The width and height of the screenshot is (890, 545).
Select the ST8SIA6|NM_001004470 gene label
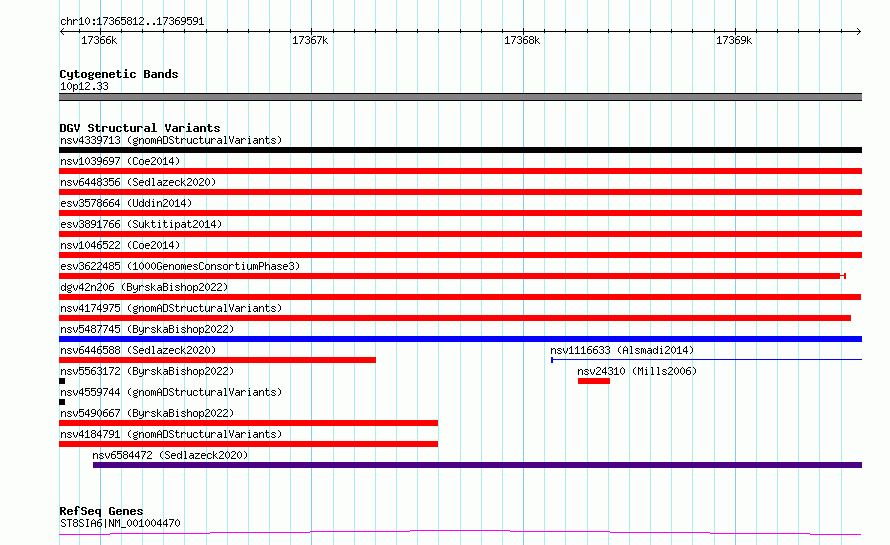point(120,523)
